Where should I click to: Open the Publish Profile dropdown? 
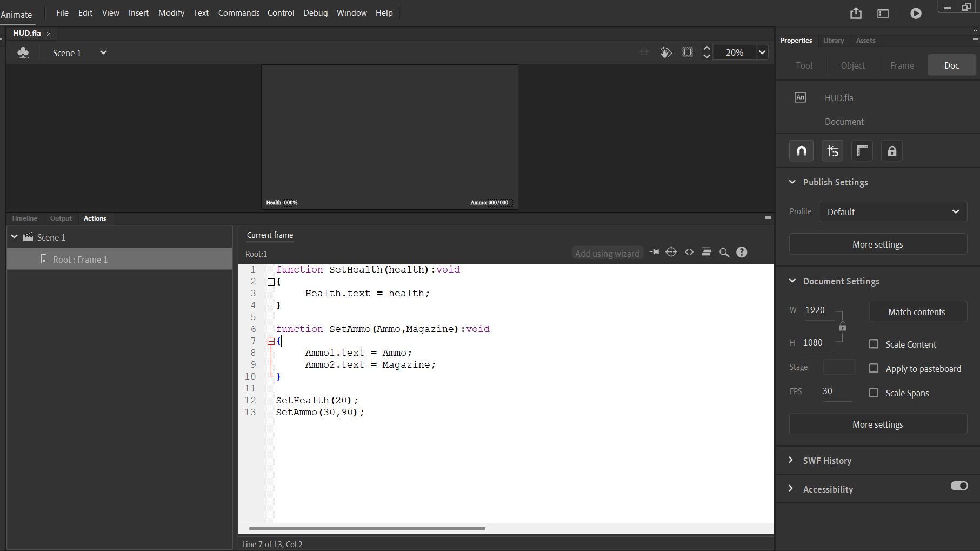[892, 212]
